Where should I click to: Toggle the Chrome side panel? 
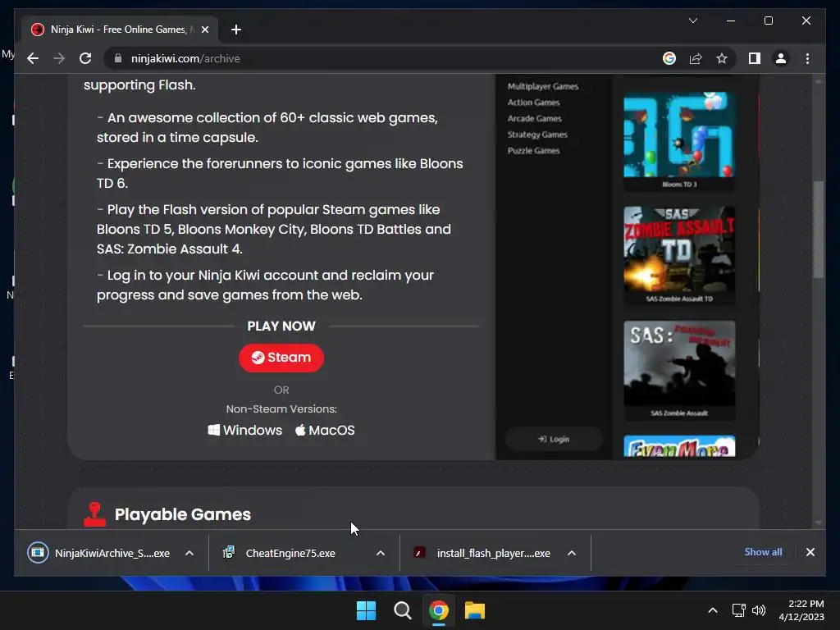point(755,58)
